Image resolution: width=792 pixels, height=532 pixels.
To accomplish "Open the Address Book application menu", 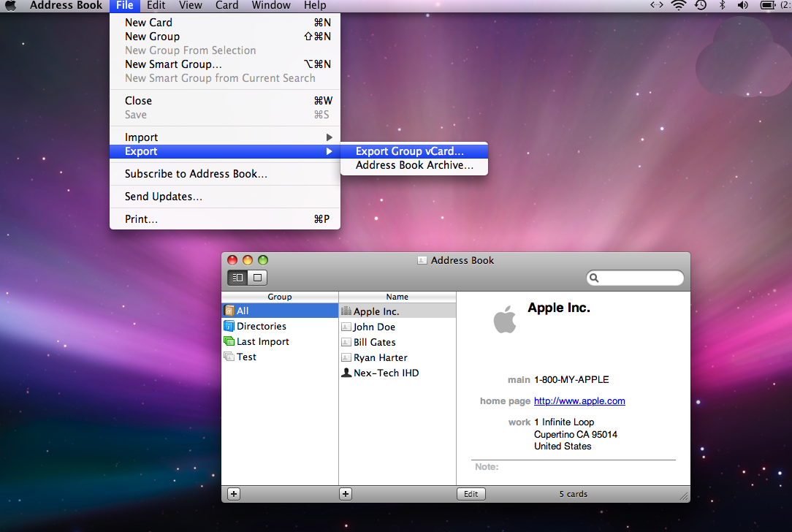I will coord(66,6).
